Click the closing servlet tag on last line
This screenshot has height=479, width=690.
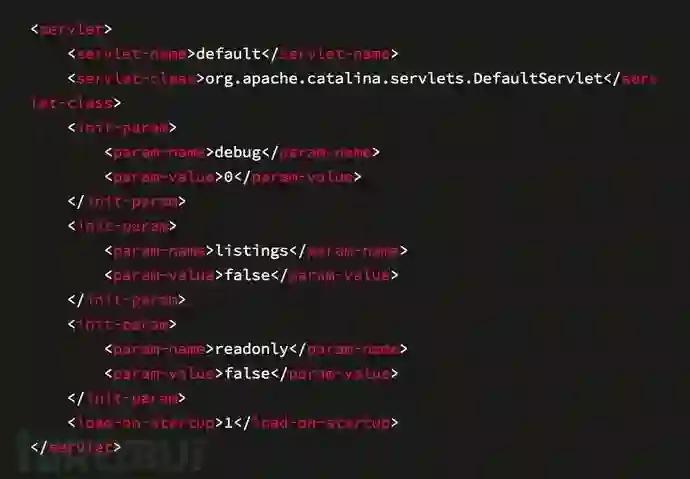(76, 447)
